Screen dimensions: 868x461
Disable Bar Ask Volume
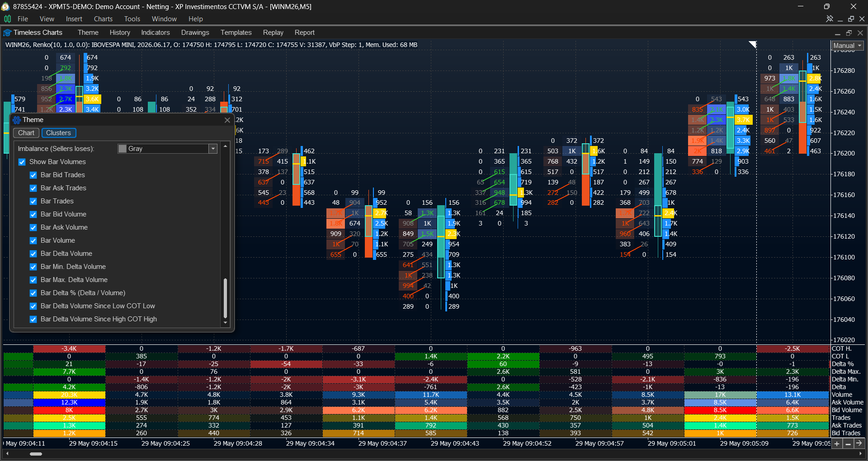tap(33, 227)
